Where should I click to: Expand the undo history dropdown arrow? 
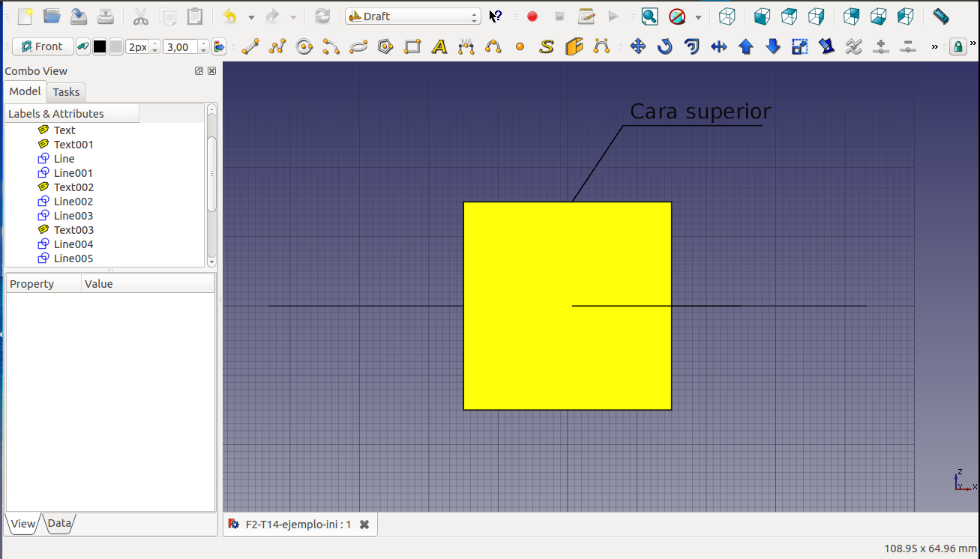tap(251, 17)
